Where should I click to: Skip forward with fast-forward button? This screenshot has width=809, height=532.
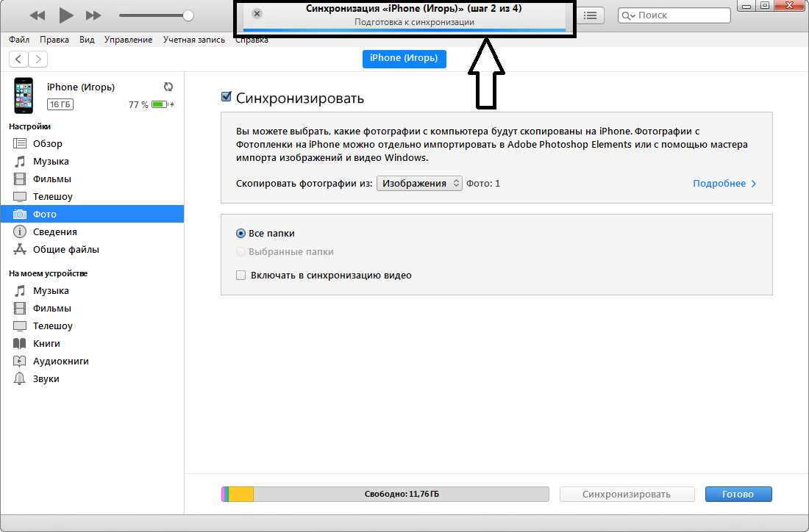pos(93,15)
